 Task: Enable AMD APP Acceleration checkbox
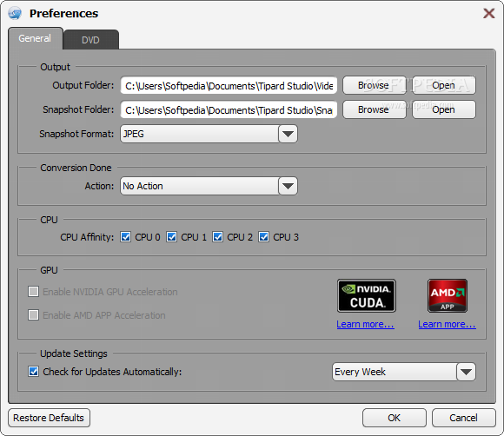pyautogui.click(x=33, y=315)
